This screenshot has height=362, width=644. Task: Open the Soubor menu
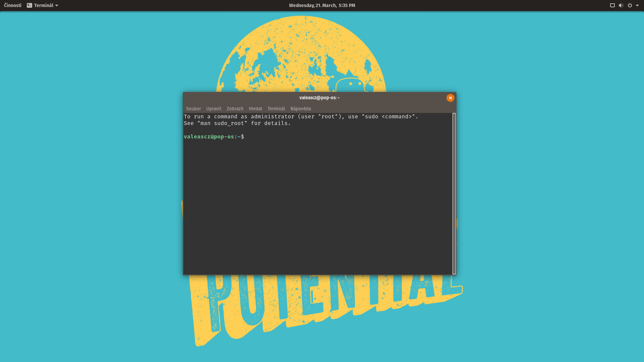pos(193,109)
